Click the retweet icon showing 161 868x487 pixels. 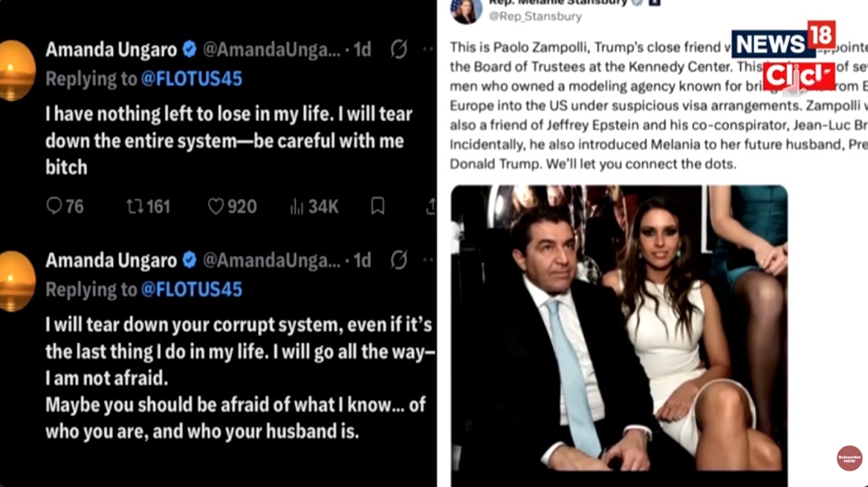tap(135, 206)
